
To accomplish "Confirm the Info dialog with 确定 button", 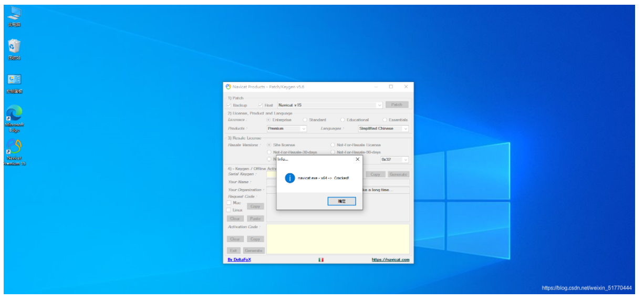I will [341, 201].
